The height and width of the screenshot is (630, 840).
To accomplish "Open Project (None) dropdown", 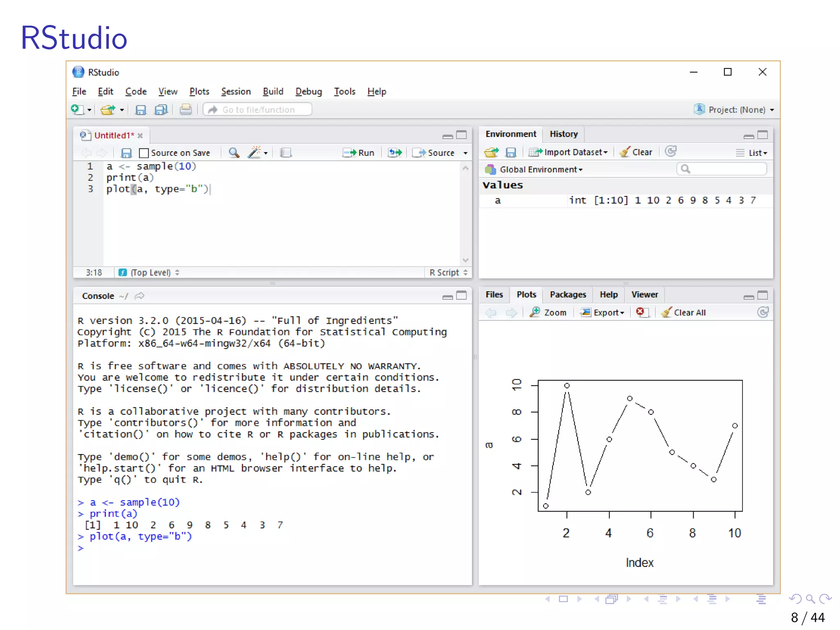I will [x=734, y=110].
